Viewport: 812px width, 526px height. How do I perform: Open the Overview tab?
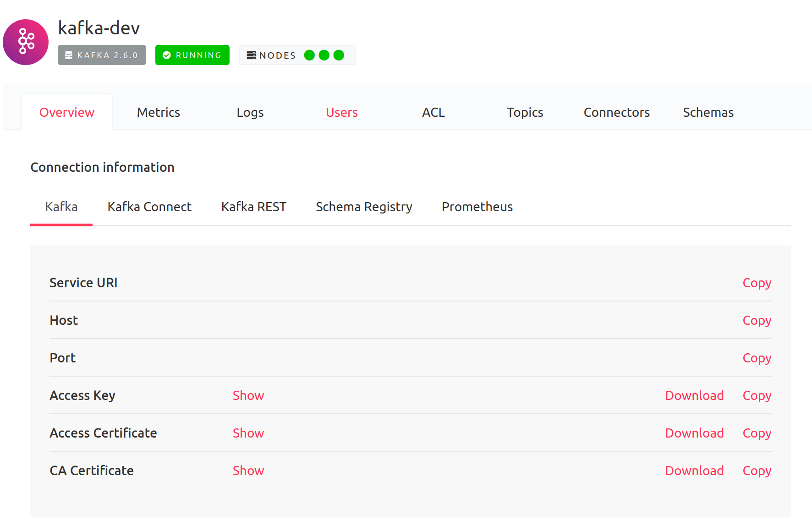(67, 112)
